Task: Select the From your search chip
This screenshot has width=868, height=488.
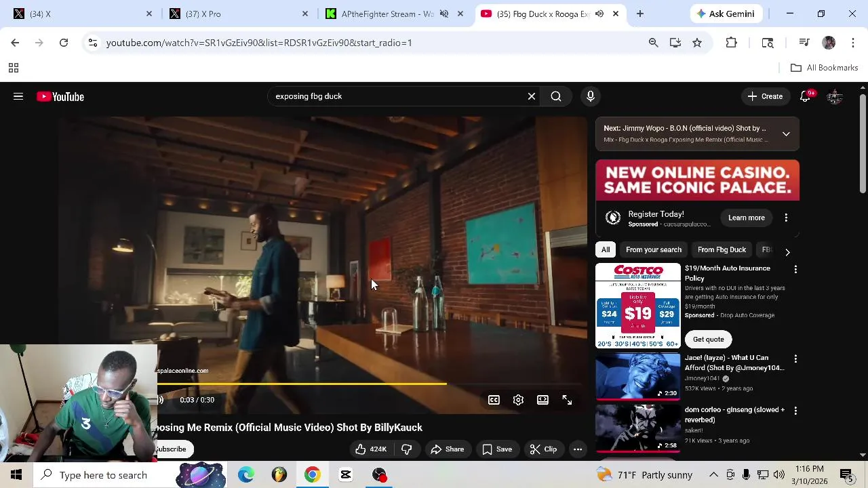Action: [x=654, y=249]
